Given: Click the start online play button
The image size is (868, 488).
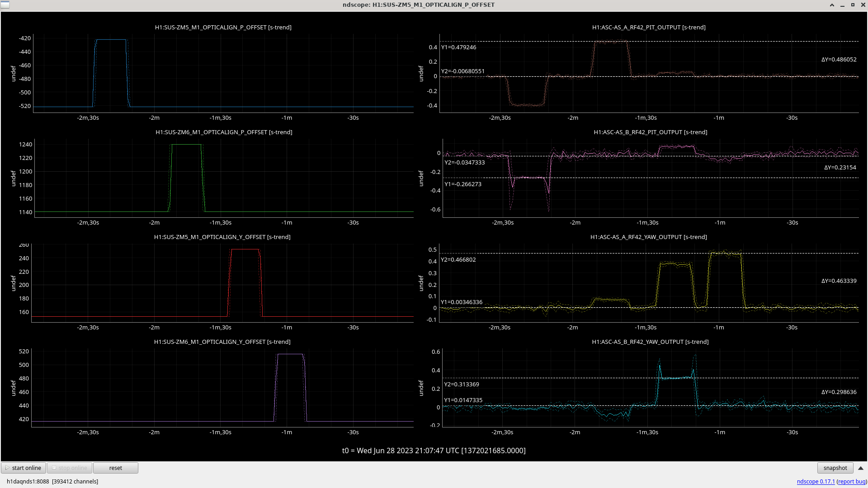Looking at the screenshot, I should (24, 468).
